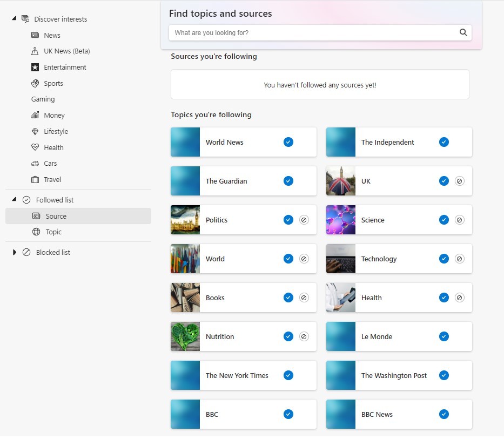Click the topics and sources search field
The width and height of the screenshot is (504, 439).
click(320, 33)
